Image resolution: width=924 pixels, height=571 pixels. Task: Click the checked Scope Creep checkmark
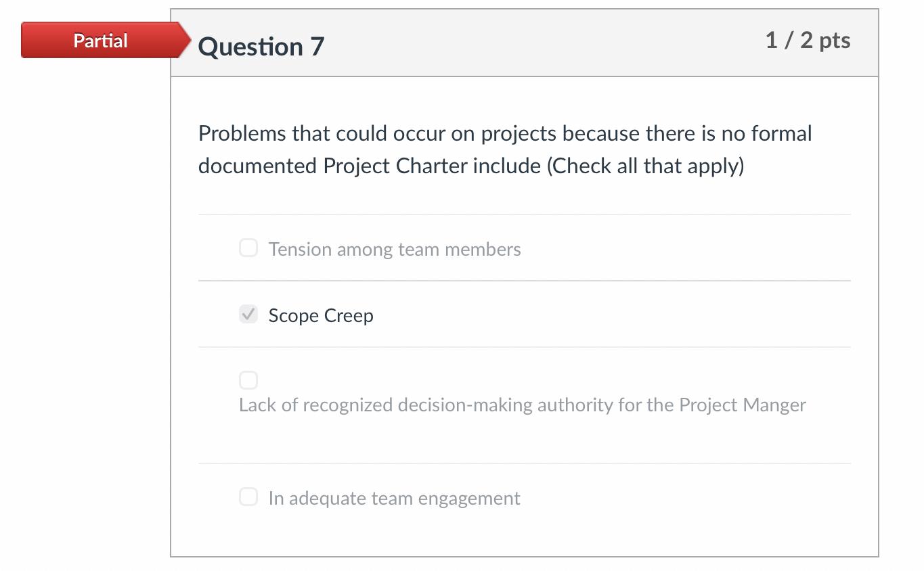click(x=248, y=314)
